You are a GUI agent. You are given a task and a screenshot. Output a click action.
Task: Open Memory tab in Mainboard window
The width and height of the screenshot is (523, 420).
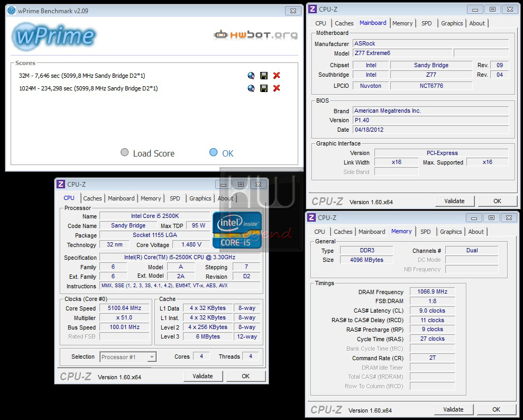[x=402, y=23]
